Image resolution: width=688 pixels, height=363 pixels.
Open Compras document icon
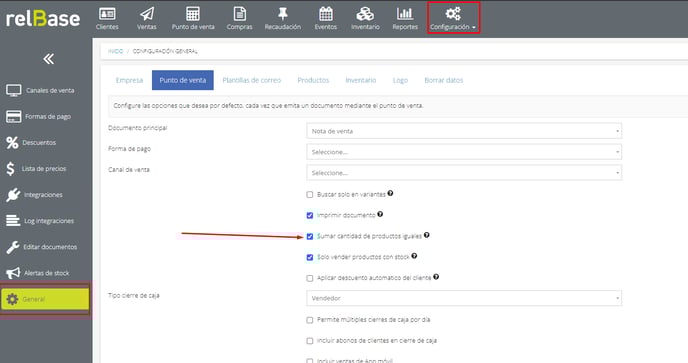click(x=240, y=14)
